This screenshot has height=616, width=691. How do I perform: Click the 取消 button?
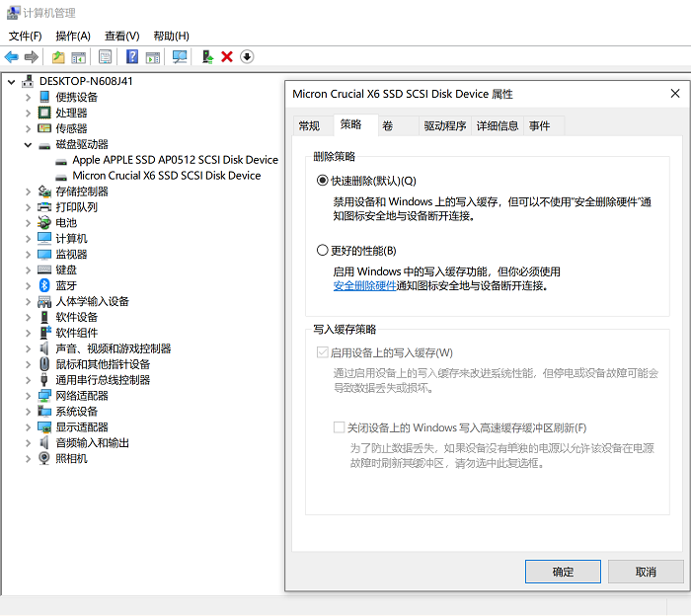pos(646,572)
